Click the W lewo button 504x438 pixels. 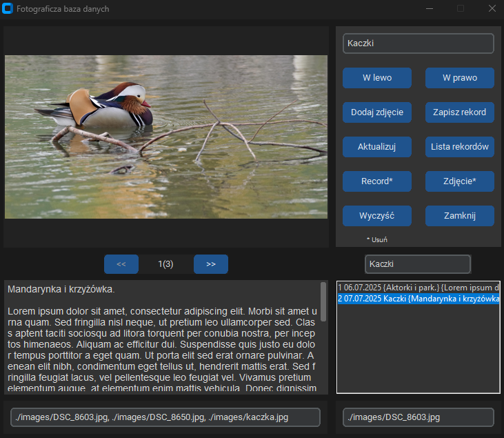tap(377, 78)
